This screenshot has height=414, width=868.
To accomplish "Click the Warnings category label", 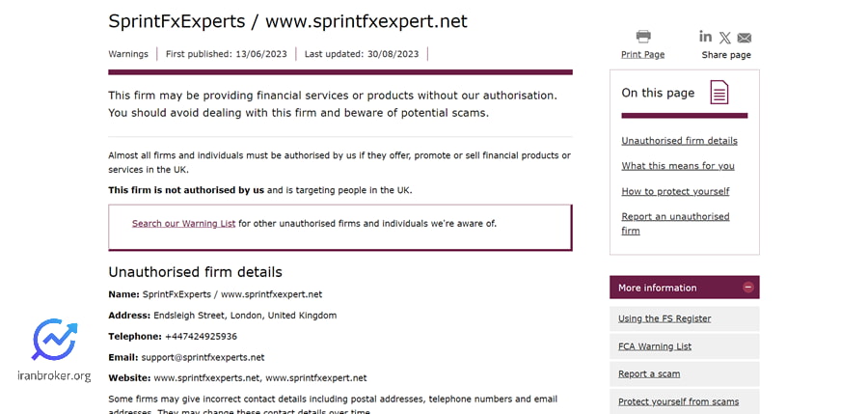I will (x=128, y=54).
